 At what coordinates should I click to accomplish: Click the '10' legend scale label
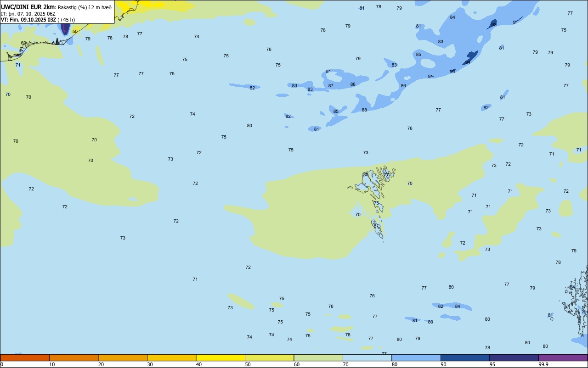(52, 364)
